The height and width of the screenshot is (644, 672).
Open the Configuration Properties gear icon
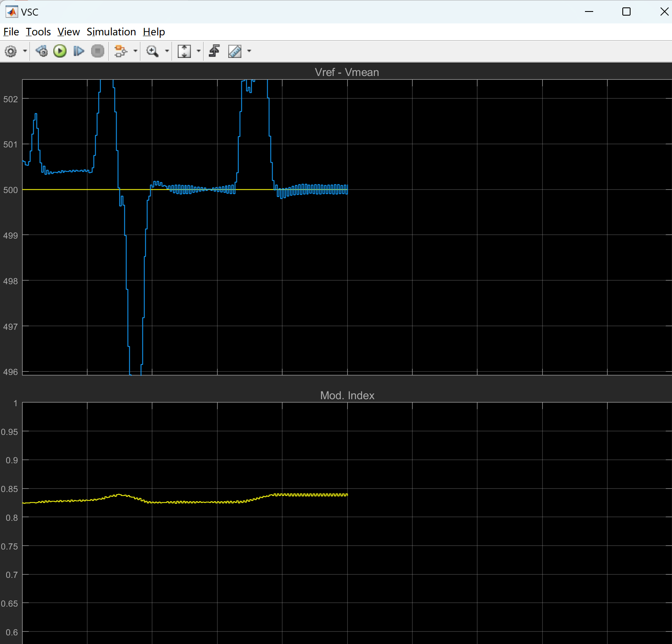[11, 51]
